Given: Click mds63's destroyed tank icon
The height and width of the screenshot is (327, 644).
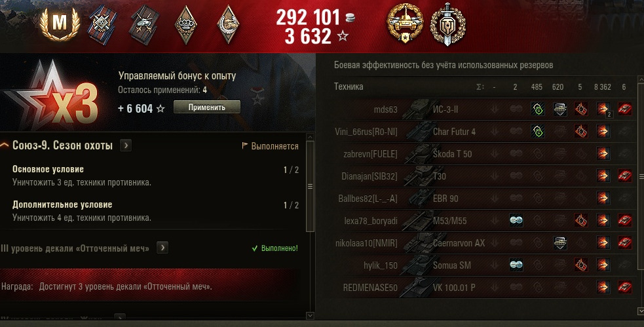Looking at the screenshot, I should 625,109.
